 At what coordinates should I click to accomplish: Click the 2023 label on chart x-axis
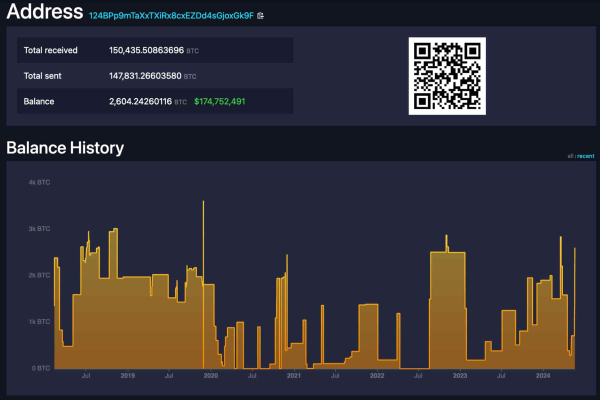[459, 376]
